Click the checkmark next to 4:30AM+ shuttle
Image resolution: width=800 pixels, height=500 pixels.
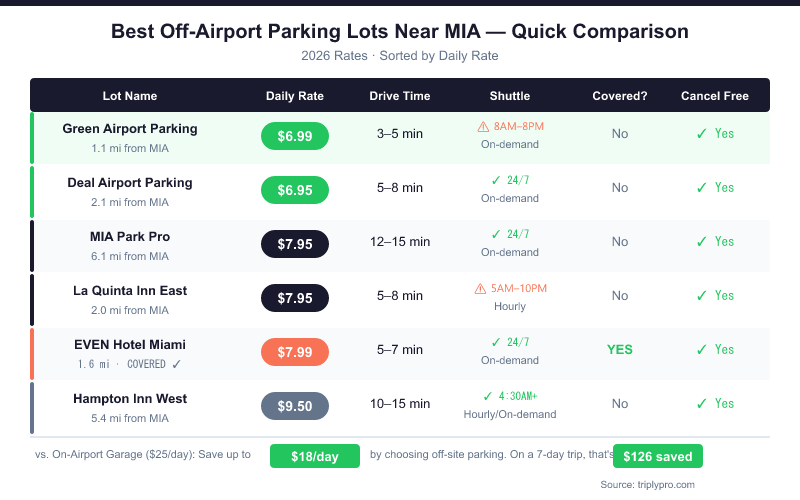pos(488,396)
